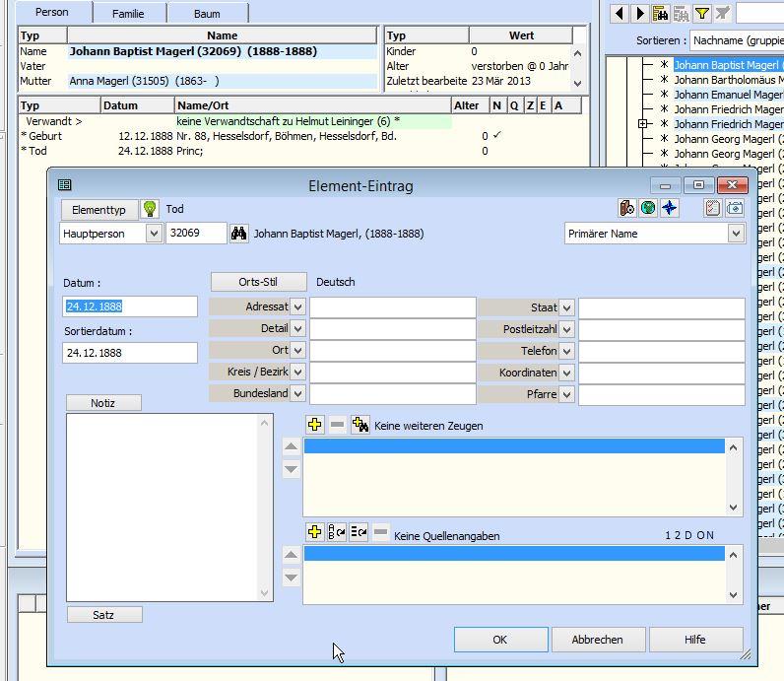The width and height of the screenshot is (784, 681).
Task: Click the yellow funnel filter icon
Action: point(702,13)
